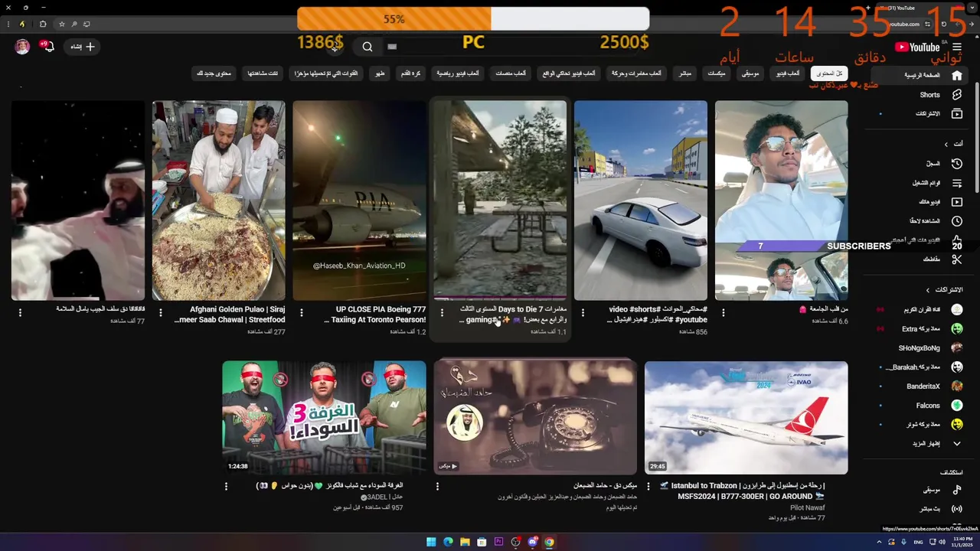This screenshot has height=551, width=980.
Task: Open File Explorer in taskbar
Action: pos(465,542)
